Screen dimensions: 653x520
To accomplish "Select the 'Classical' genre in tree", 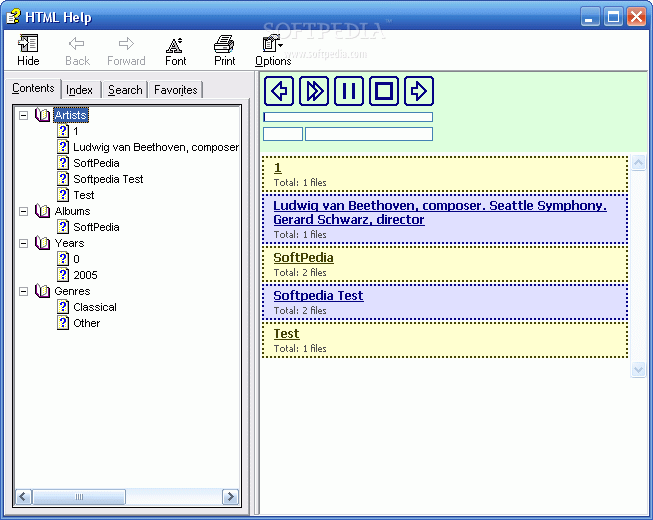I will pyautogui.click(x=95, y=307).
